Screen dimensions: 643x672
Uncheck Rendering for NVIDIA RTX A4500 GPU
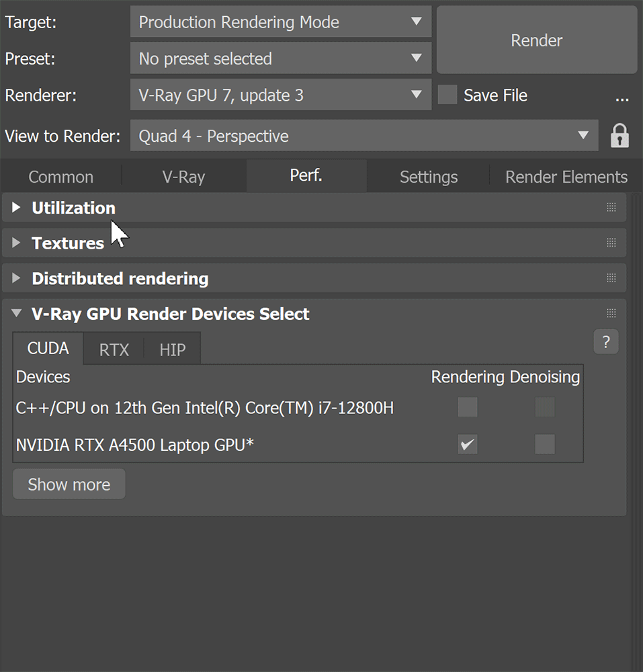tap(468, 444)
